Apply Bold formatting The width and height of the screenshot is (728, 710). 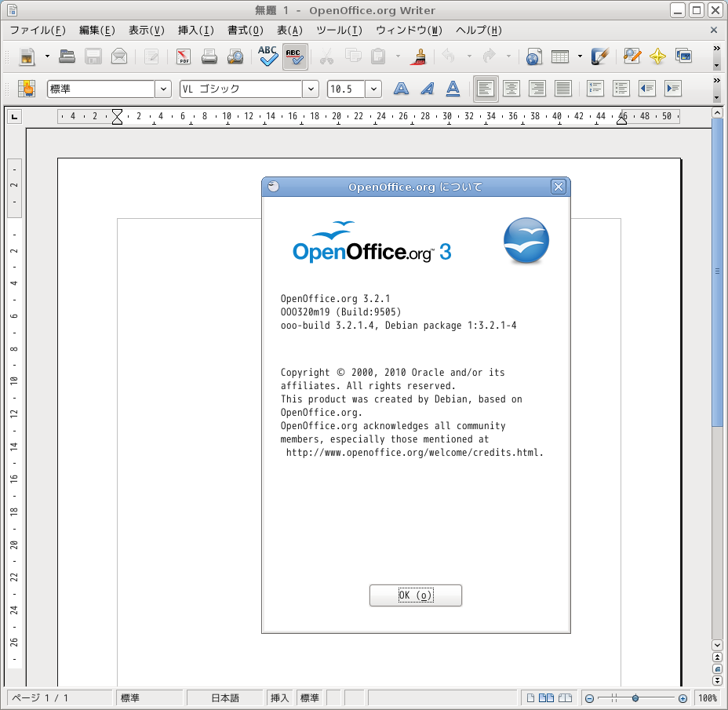401,89
